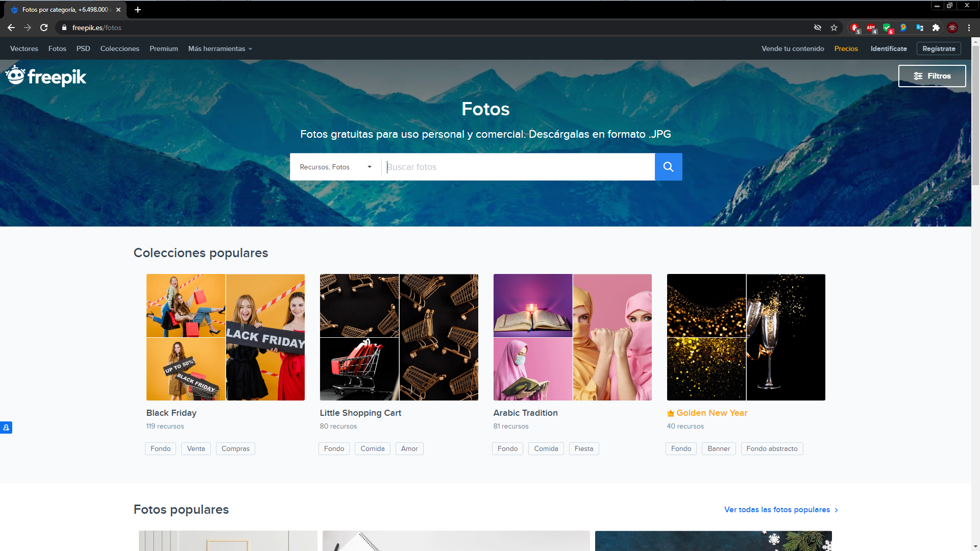Toggle the Fiesta tag under Arabic Tradition
This screenshot has width=980, height=551.
583,448
